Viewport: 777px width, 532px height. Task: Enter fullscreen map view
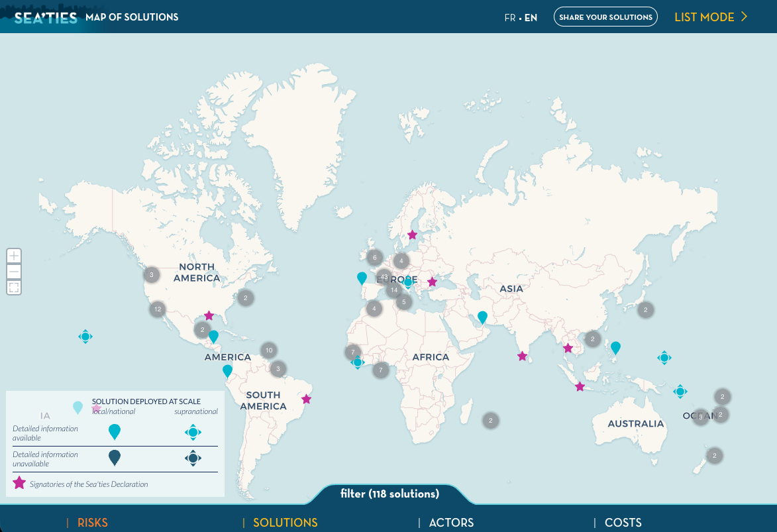[13, 288]
